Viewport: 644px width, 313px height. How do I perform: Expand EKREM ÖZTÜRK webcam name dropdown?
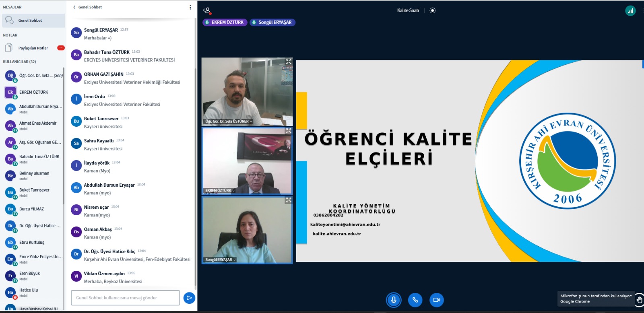click(x=220, y=190)
